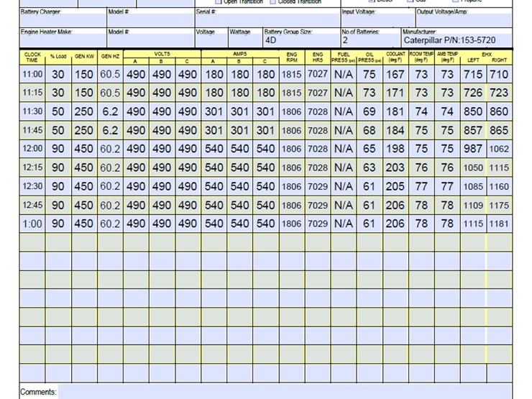Select Oil Press cell in 11:45 row
This screenshot has width=532, height=399.
point(369,130)
